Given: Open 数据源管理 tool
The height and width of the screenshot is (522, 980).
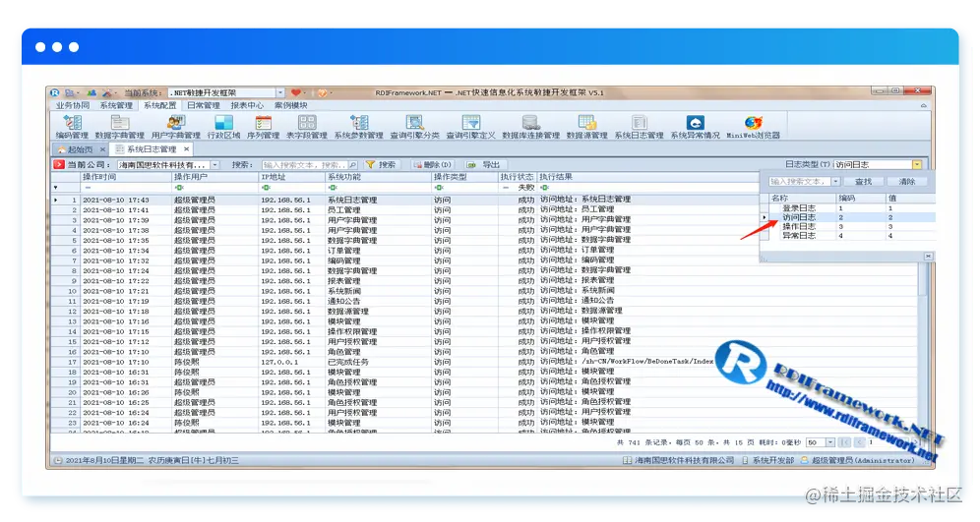Looking at the screenshot, I should pos(586,127).
